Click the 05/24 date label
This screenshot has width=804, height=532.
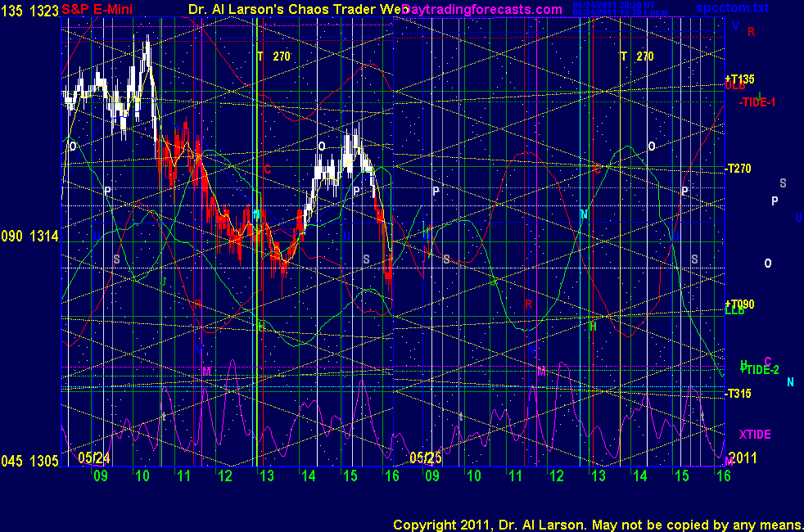pos(94,458)
